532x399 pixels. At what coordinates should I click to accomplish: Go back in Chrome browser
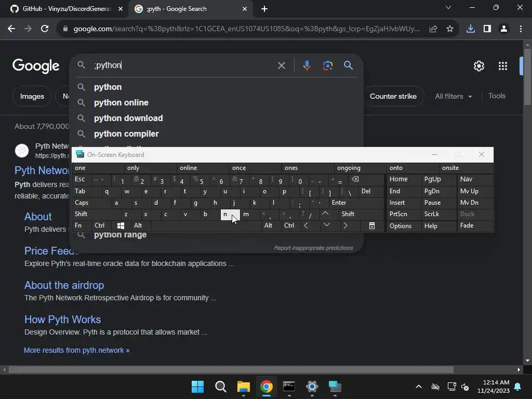(11, 29)
